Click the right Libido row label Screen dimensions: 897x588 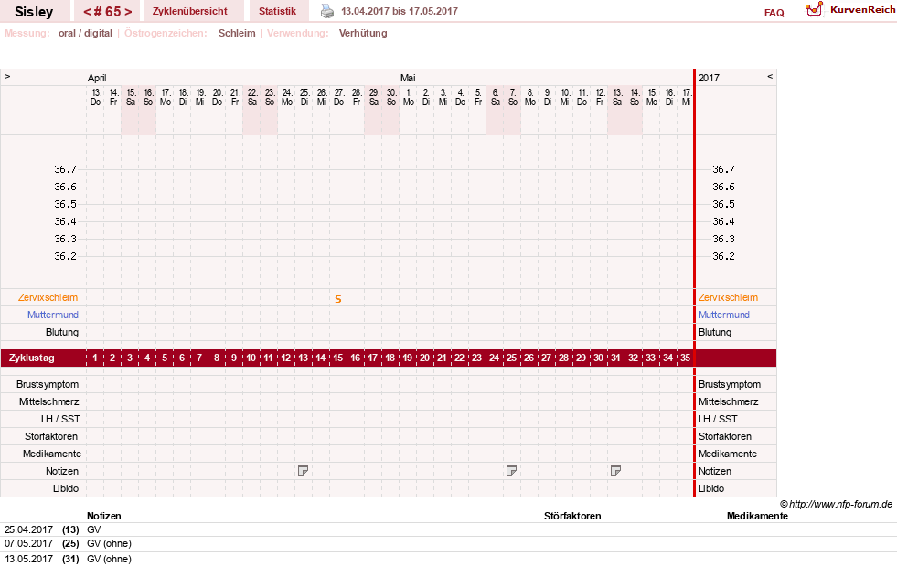point(711,488)
